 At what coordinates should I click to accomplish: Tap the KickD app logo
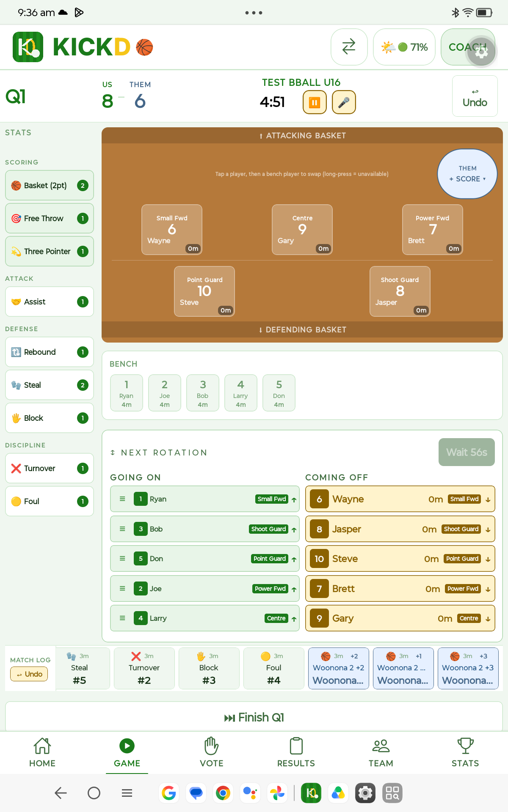coord(28,47)
